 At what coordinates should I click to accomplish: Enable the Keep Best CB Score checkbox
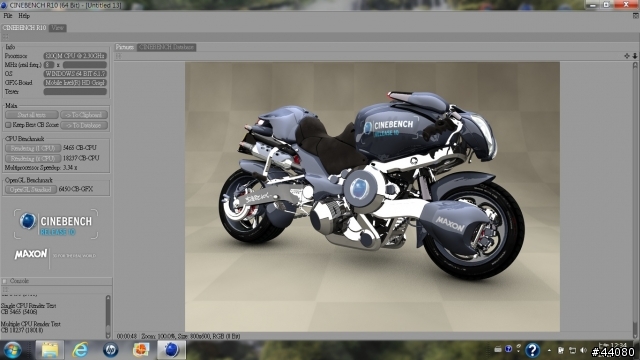pos(8,125)
